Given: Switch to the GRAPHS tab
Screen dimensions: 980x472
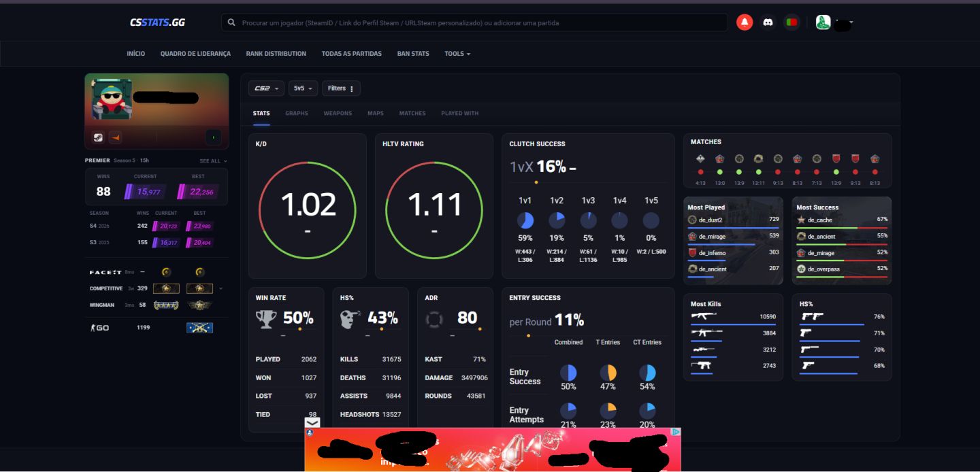Looking at the screenshot, I should [297, 114].
